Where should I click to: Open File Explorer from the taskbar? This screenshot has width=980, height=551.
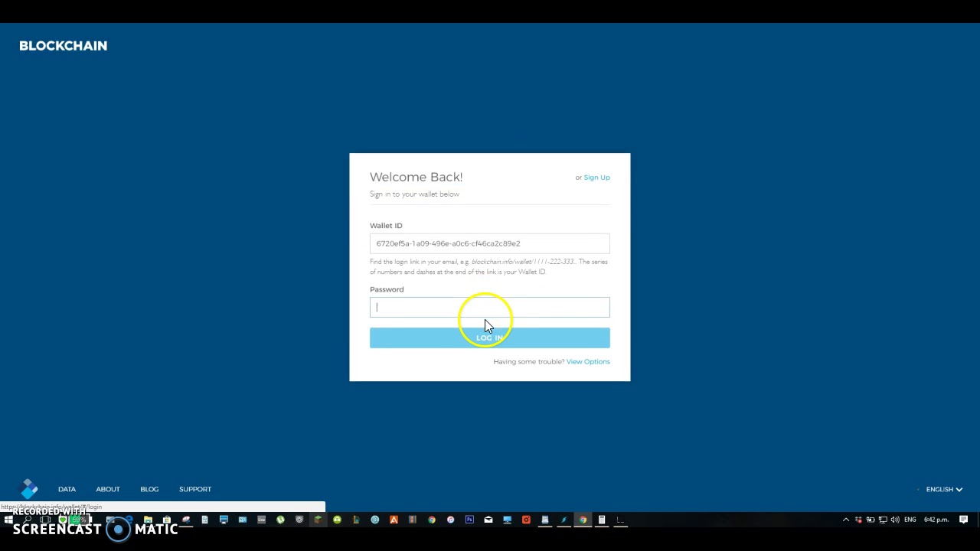147,520
